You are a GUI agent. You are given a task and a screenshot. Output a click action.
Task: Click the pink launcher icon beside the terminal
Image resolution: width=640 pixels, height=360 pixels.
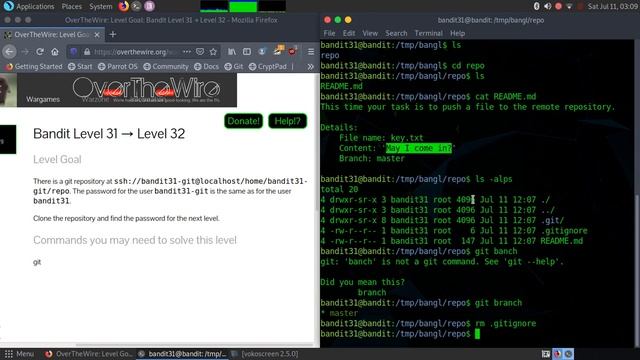click(x=149, y=6)
